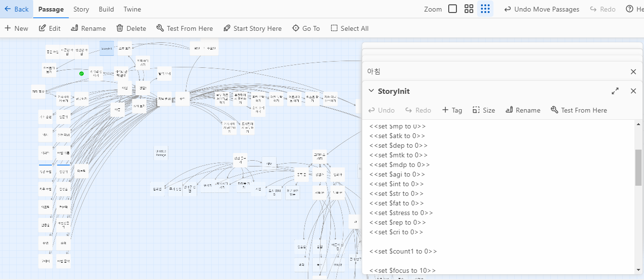Click the line '<<set $fat to 0>>'
644x280 pixels.
(x=397, y=203)
